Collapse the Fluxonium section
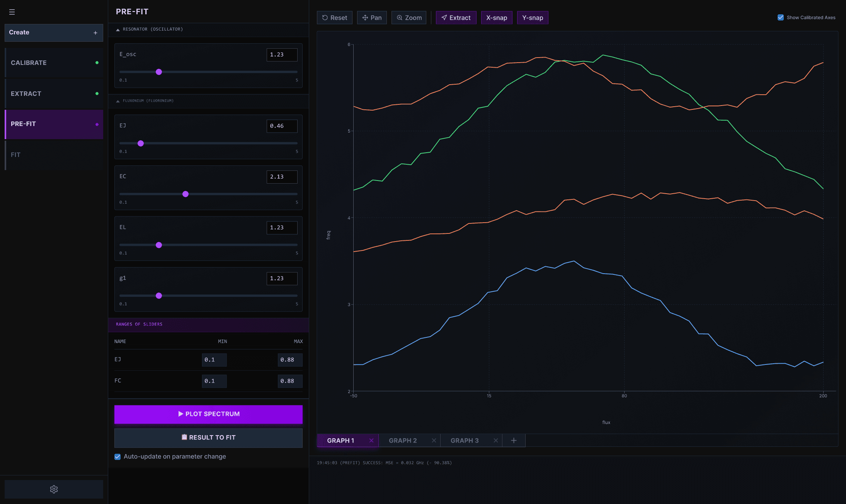Viewport: 846px width, 504px height. [x=118, y=101]
